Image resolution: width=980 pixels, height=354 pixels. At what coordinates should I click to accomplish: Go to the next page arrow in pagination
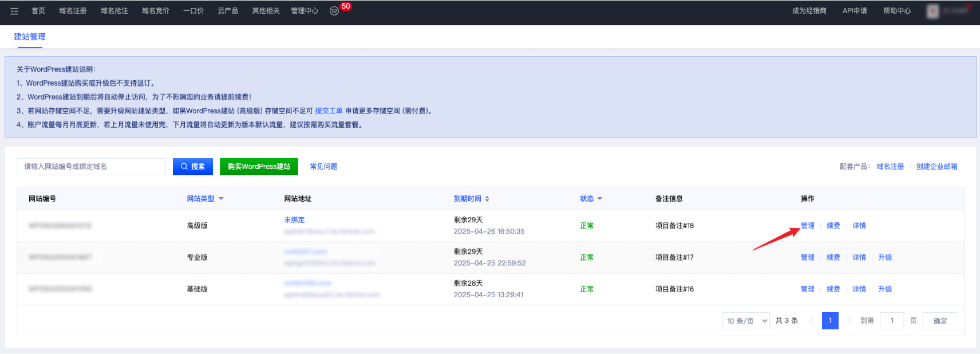click(x=849, y=321)
